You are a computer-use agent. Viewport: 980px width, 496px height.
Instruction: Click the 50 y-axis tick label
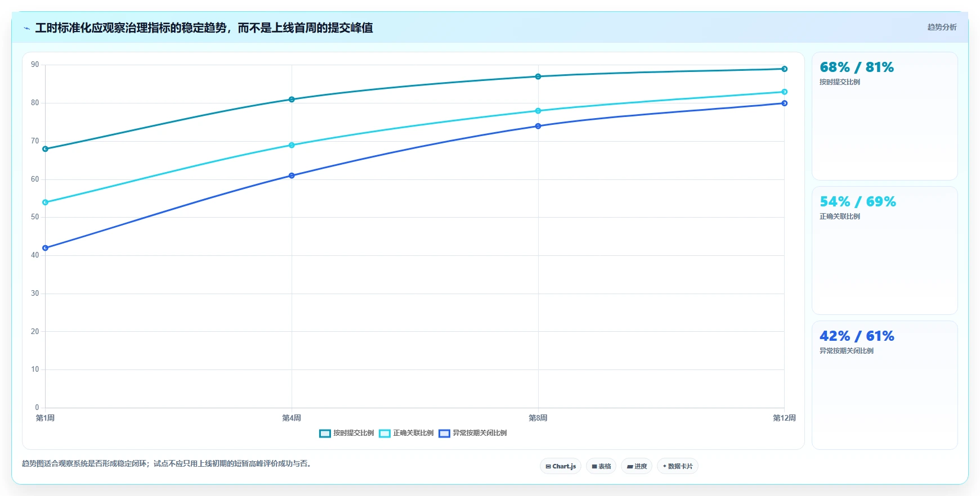click(35, 217)
